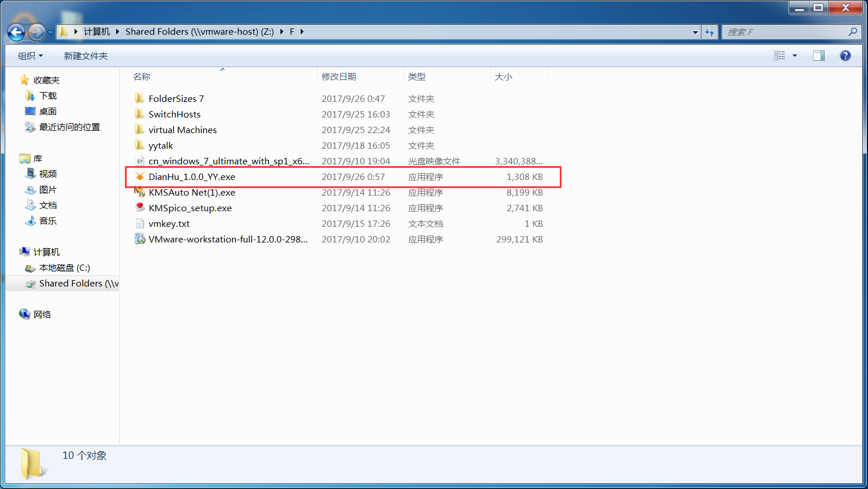Click VMware-workstation installer icon
The image size is (868, 489).
pos(139,239)
